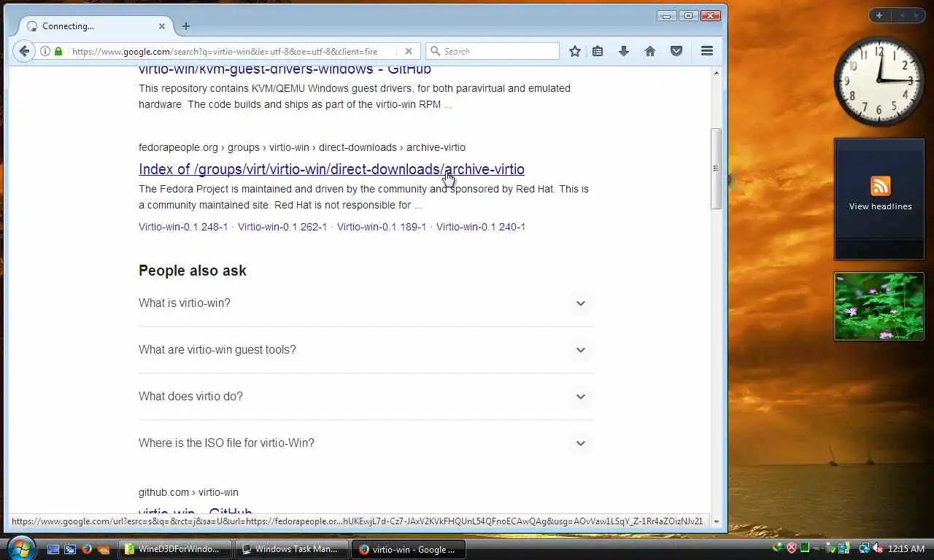Click the red shield security tray icon
The image size is (934, 560).
[x=791, y=548]
